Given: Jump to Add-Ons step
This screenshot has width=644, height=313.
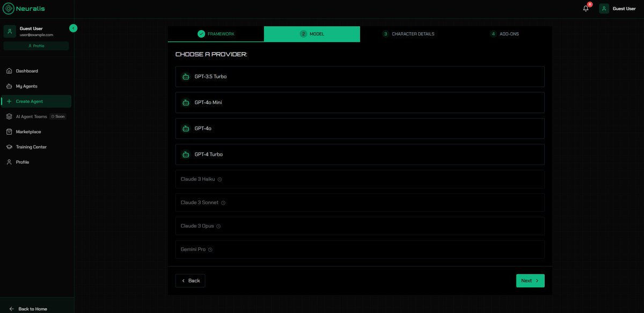Looking at the screenshot, I should point(504,34).
